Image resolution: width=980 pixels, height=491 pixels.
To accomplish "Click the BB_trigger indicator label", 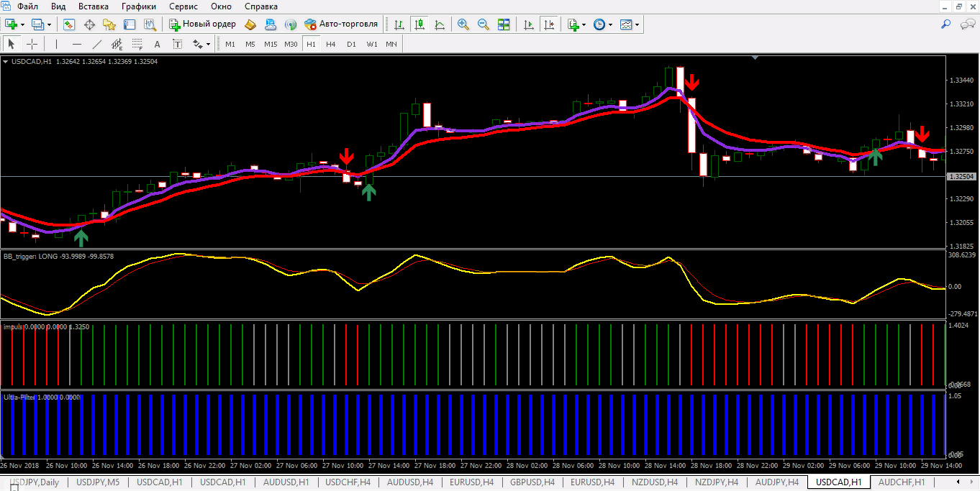I will (58, 256).
